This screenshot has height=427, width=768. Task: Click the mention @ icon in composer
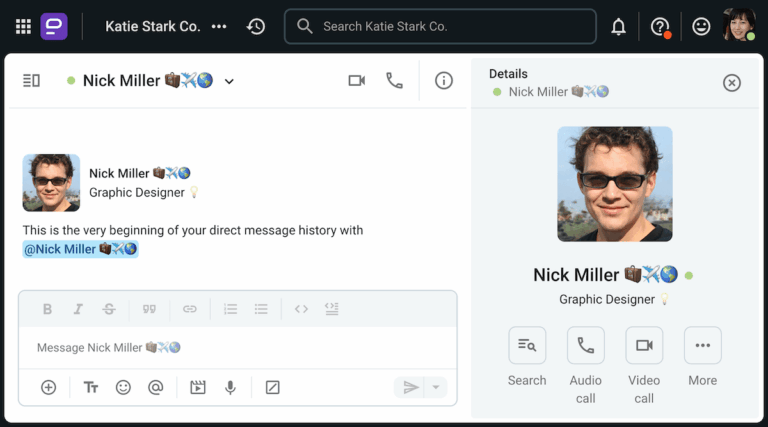click(x=155, y=387)
